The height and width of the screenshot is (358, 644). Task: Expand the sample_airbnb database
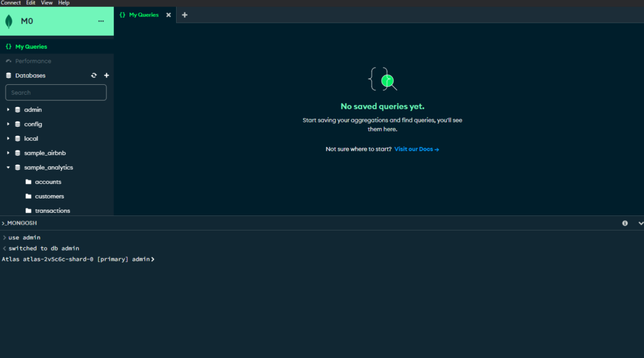(8, 153)
